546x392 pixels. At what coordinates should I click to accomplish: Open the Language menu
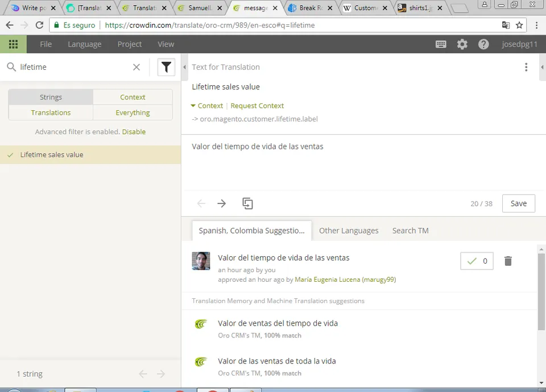[85, 44]
